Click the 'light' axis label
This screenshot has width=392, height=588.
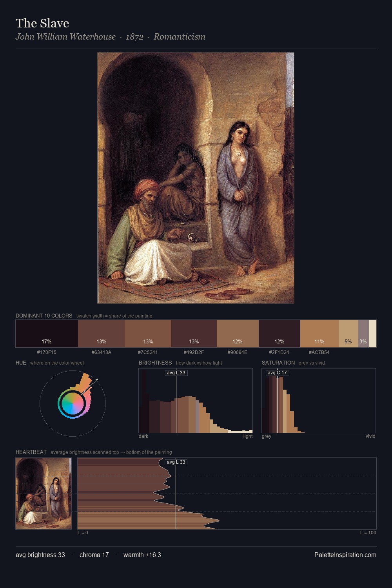coord(248,436)
